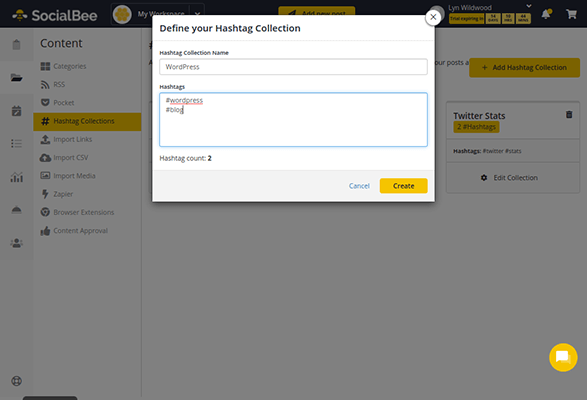Click Add Hashtag Collection button
This screenshot has width=587, height=400.
pos(524,67)
